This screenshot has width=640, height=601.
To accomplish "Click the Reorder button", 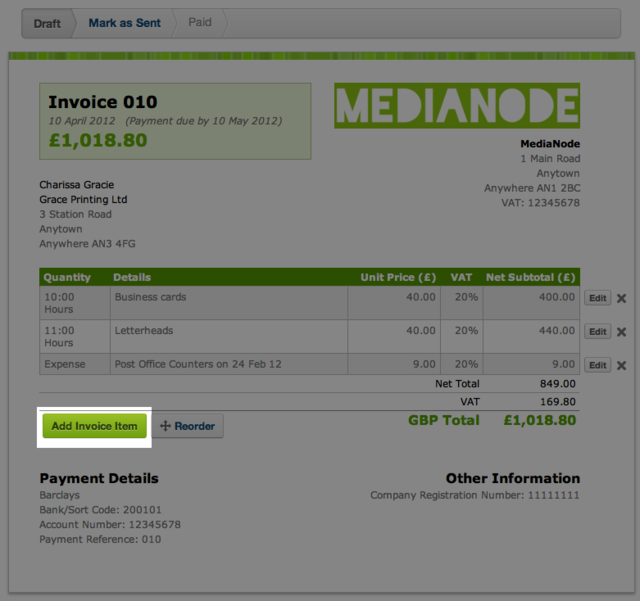I will coord(187,426).
